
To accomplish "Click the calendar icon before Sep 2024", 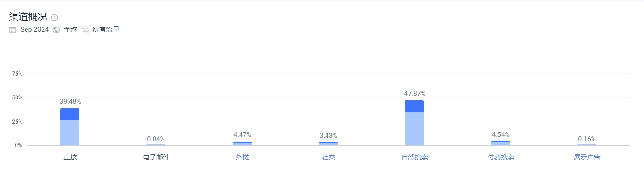I will [13, 29].
